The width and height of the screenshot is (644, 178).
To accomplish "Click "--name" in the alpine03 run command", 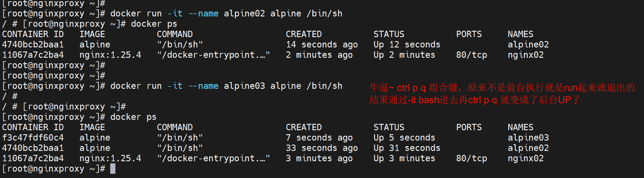I will [203, 86].
